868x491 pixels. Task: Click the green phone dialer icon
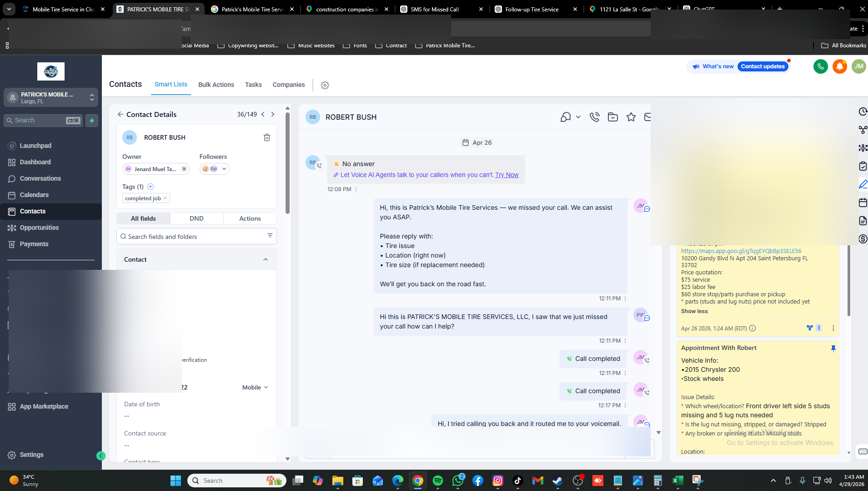pos(820,66)
